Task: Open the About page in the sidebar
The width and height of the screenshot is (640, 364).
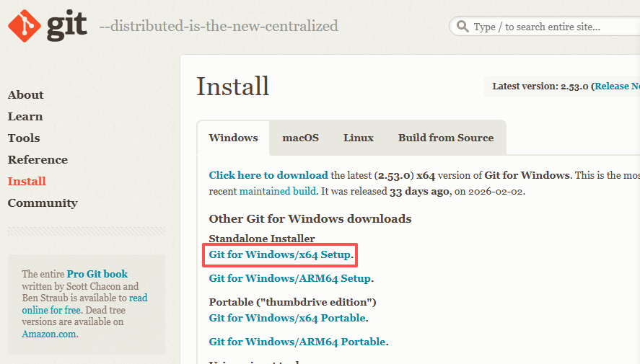Action: [25, 94]
